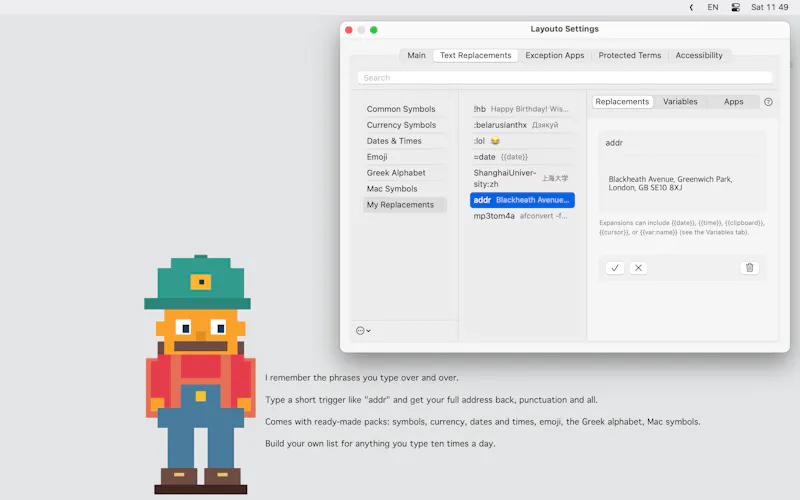Select the mp3tom4a afconvert row
Image resolution: width=800 pixels, height=500 pixels.
[522, 216]
